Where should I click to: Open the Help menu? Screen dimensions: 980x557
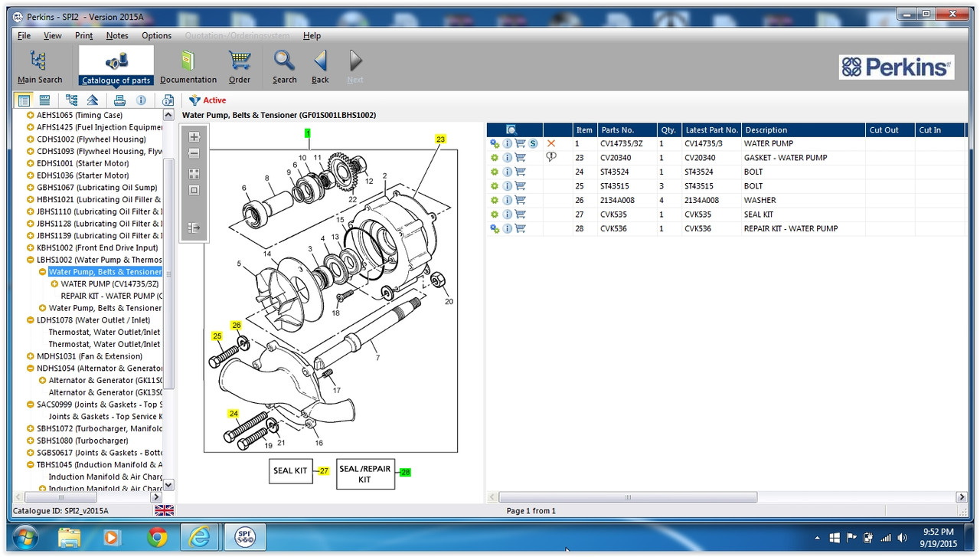click(312, 35)
